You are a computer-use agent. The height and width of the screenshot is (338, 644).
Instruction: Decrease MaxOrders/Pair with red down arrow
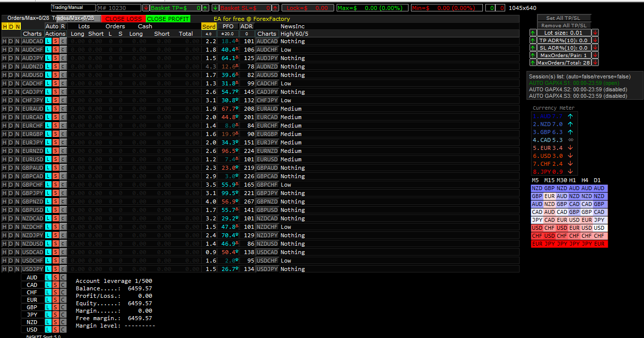(x=595, y=55)
